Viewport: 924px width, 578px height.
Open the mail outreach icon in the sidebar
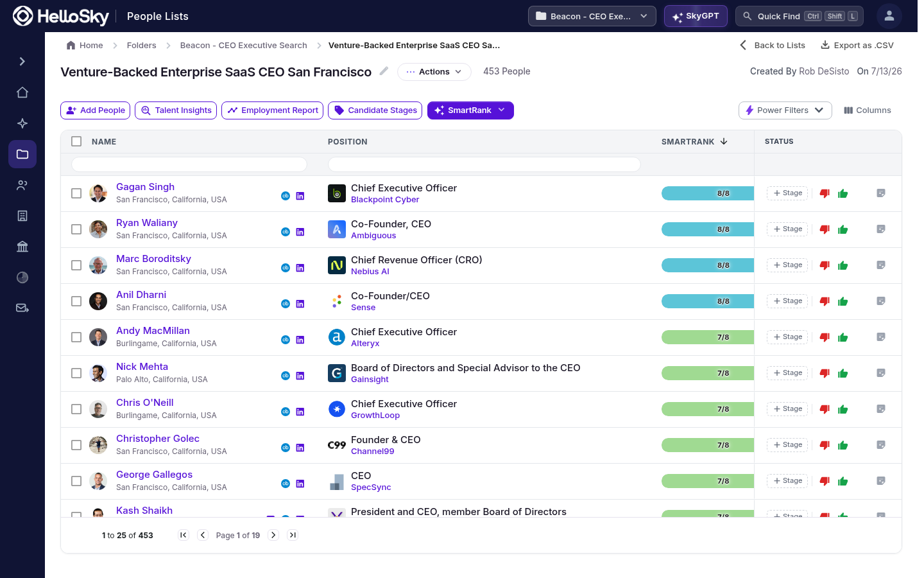pyautogui.click(x=22, y=308)
